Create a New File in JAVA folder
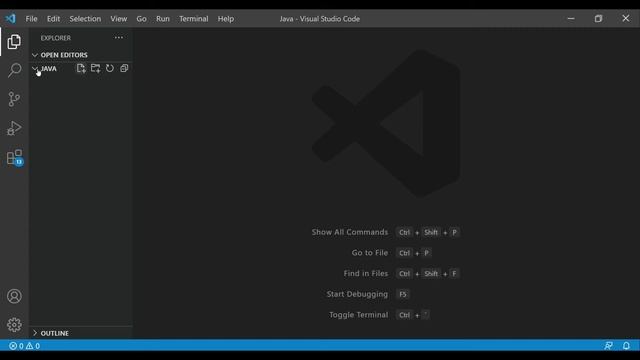This screenshot has height=360, width=640. (81, 69)
